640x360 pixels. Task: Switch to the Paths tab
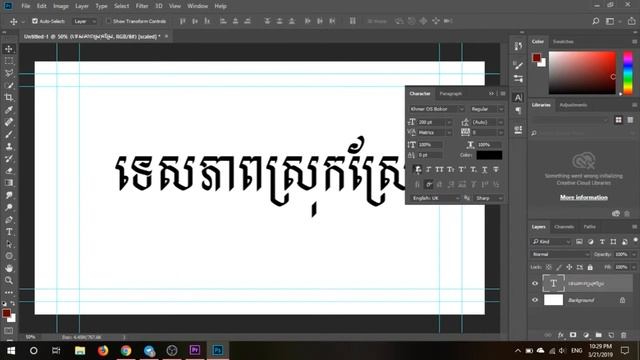tap(589, 227)
